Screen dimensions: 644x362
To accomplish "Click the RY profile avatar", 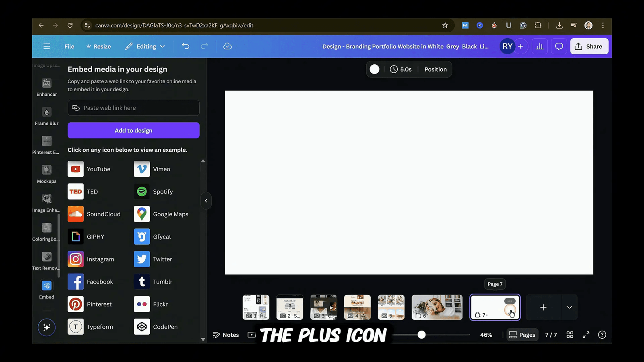I will pos(508,46).
